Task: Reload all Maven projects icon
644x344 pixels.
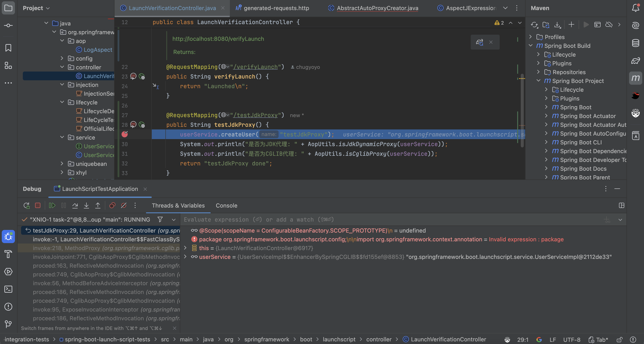Action: 534,25
